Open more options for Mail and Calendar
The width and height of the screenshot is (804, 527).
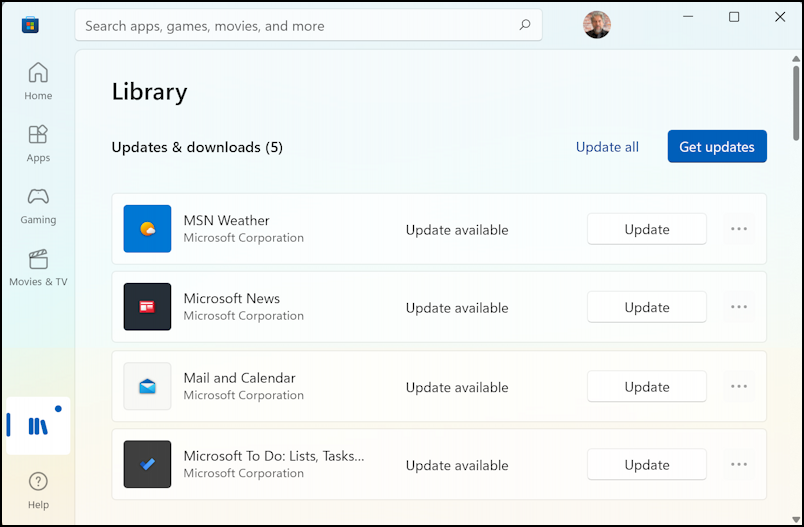(x=739, y=386)
